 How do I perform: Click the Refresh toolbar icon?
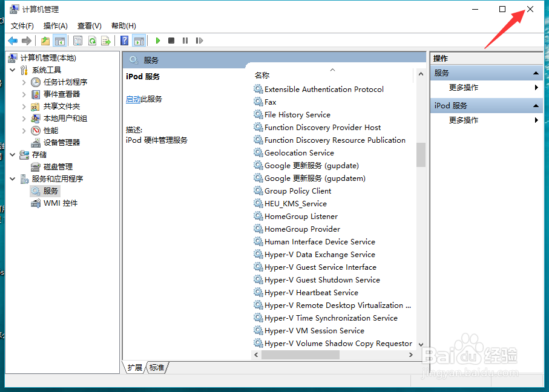[x=92, y=41]
